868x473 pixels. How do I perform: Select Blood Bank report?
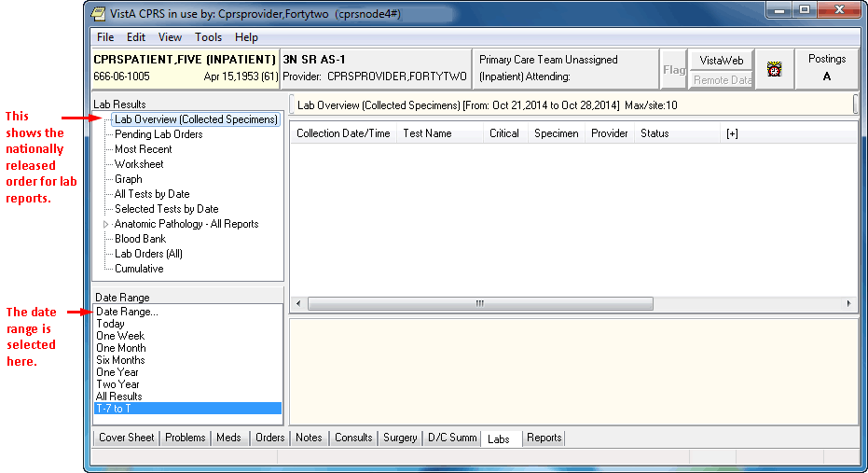(x=140, y=239)
